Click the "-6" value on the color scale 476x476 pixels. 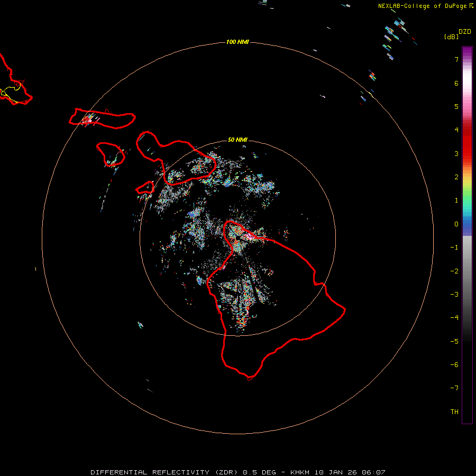point(454,365)
